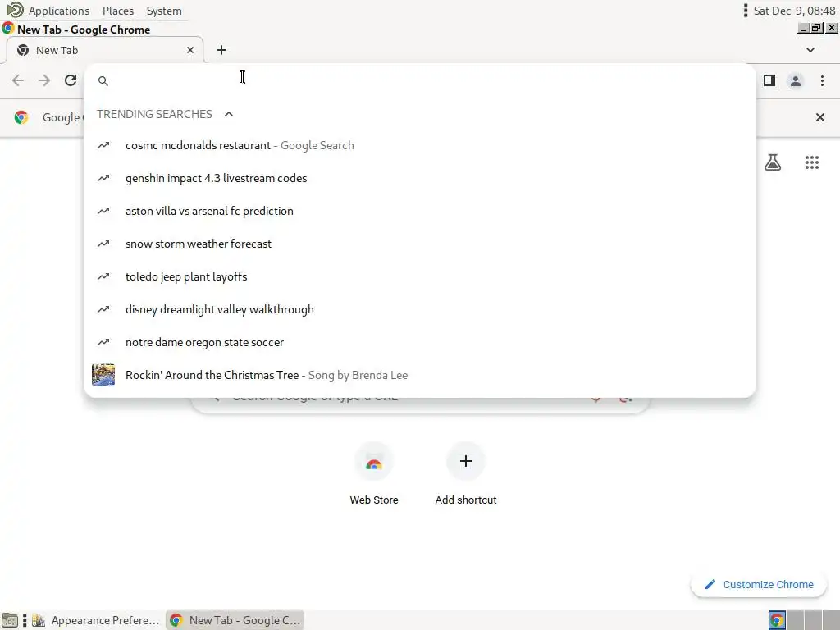Switch to the New Tab browser tab

pos(104,50)
